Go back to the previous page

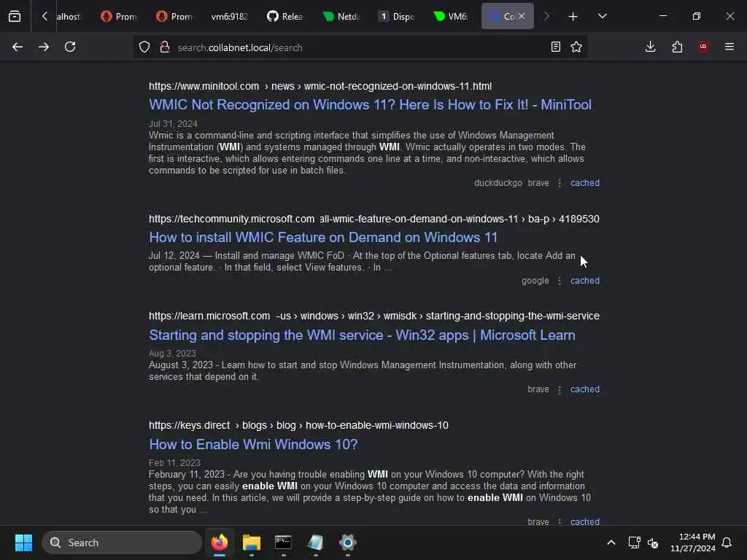[18, 47]
